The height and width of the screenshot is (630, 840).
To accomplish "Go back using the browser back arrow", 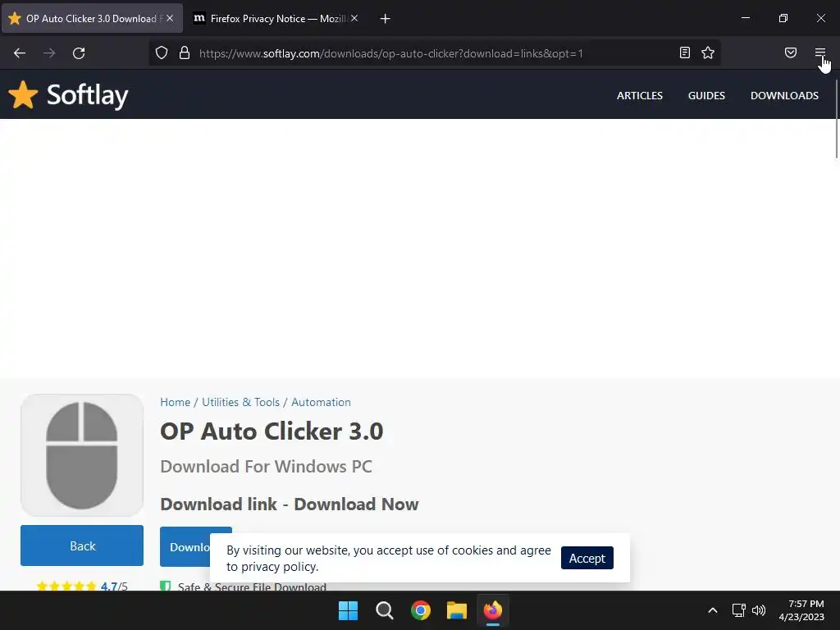I will coord(20,53).
